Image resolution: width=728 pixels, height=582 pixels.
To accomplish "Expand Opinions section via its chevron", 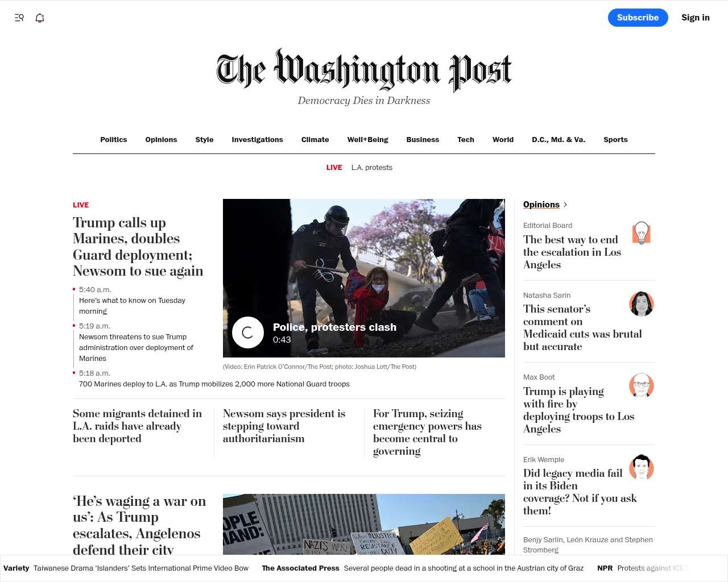I will click(x=565, y=205).
